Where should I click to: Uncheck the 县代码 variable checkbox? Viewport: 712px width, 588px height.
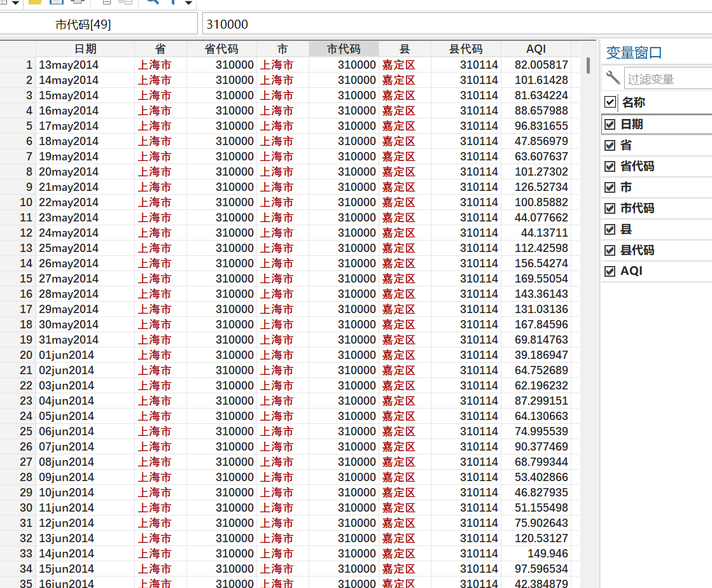(x=610, y=250)
